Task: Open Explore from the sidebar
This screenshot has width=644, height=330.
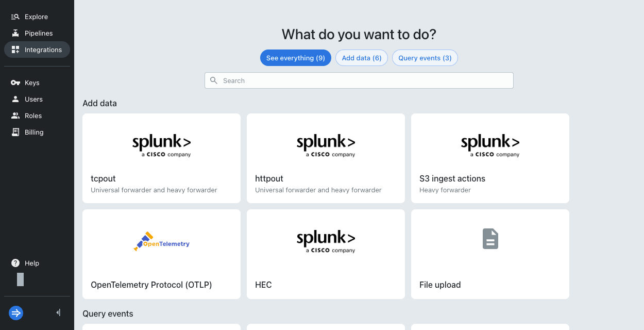Action: click(x=37, y=16)
